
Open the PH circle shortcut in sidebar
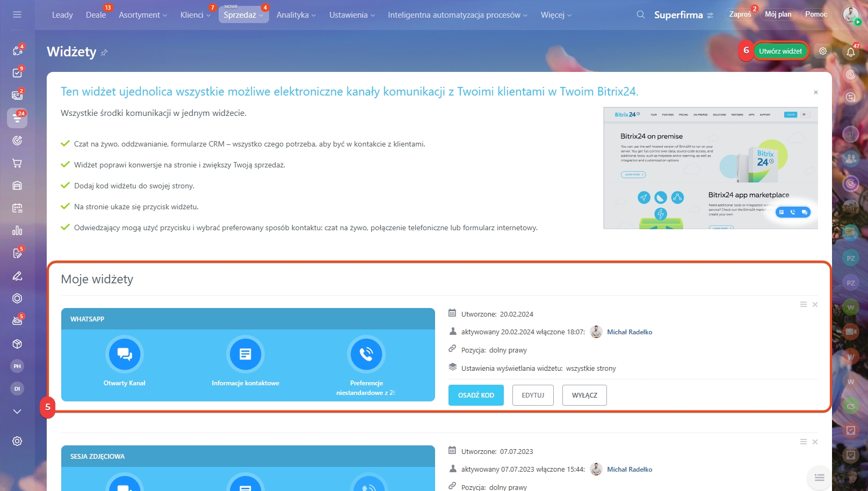17,366
